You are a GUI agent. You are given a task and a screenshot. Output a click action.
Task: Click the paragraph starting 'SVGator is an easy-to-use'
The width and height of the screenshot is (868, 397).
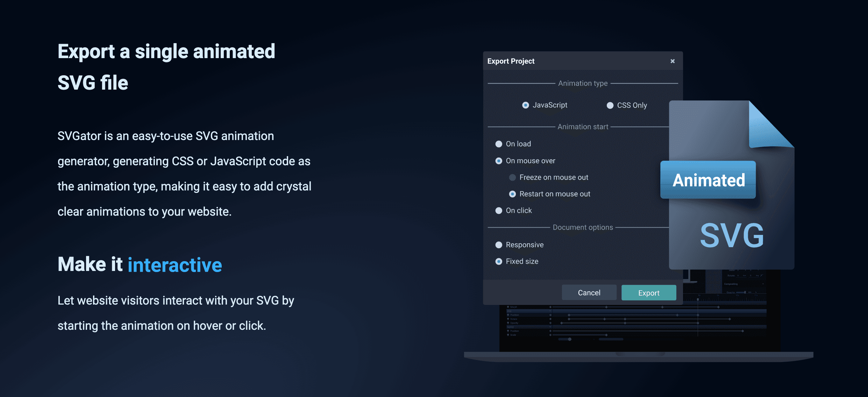coord(184,174)
